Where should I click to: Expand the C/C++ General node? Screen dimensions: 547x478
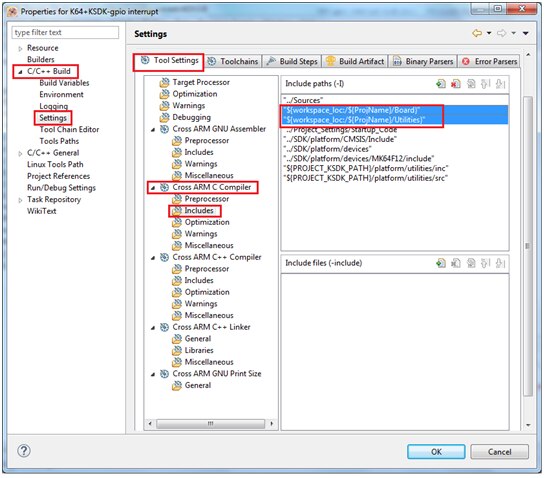coord(20,153)
